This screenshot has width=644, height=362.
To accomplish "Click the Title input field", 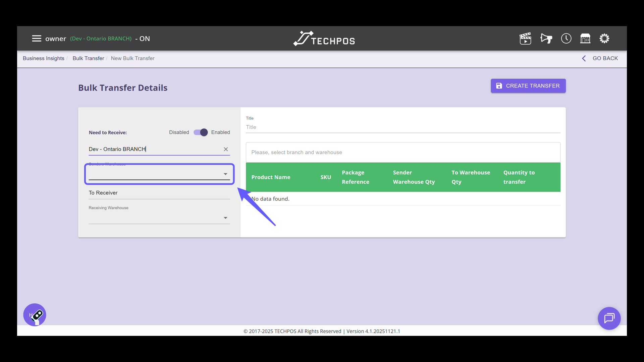I will click(x=402, y=127).
